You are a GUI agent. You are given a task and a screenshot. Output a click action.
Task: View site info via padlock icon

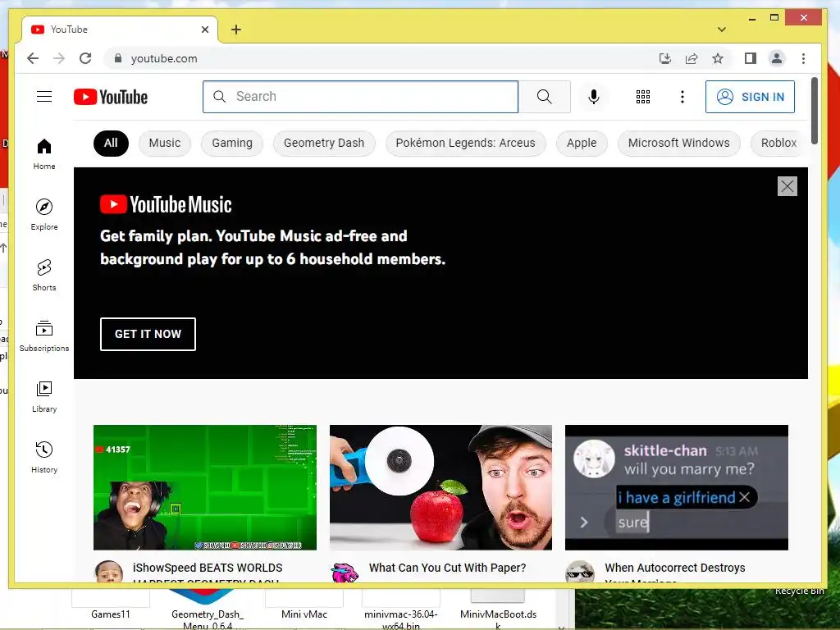118,58
